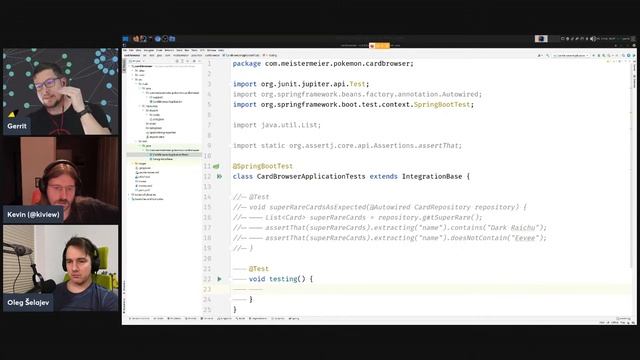Click the @SpringBootTest annotation on line 11
The width and height of the screenshot is (640, 360).
click(263, 166)
